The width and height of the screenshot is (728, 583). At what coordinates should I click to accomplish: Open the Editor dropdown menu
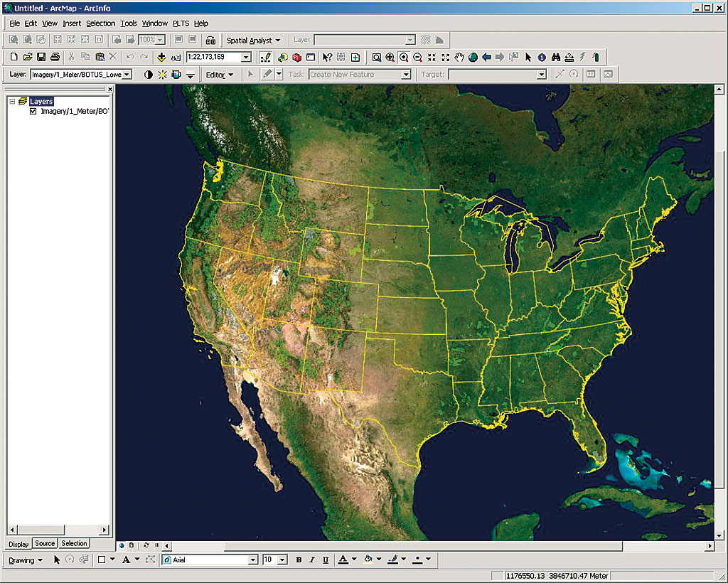click(220, 74)
